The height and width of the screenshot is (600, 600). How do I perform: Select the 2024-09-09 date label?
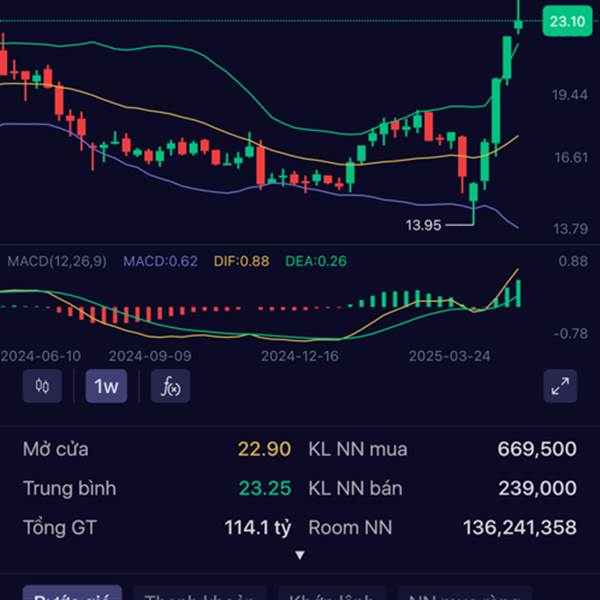150,356
